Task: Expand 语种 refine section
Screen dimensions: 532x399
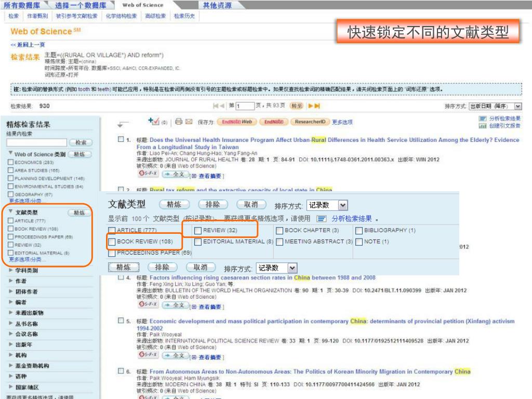Action: click(11, 376)
